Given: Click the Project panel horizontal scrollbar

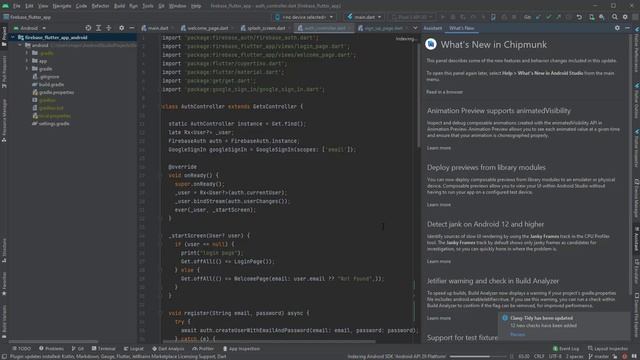Looking at the screenshot, I should pos(53,341).
